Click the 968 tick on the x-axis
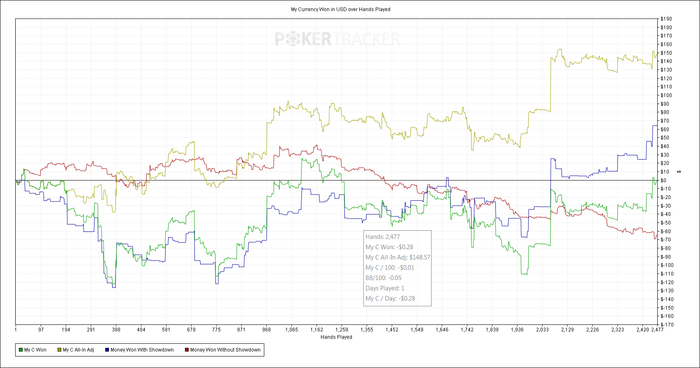 (267, 330)
